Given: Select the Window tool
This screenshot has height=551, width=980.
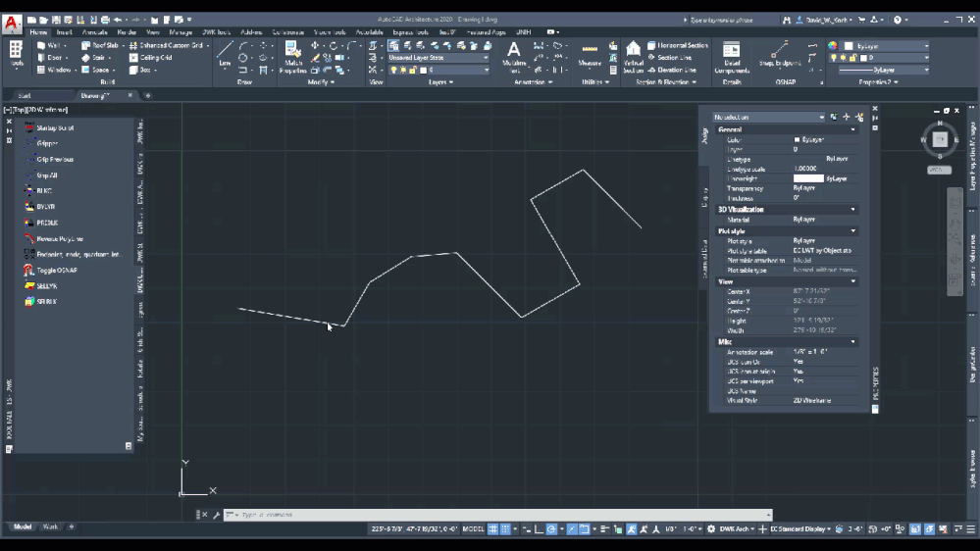Looking at the screenshot, I should (x=54, y=70).
